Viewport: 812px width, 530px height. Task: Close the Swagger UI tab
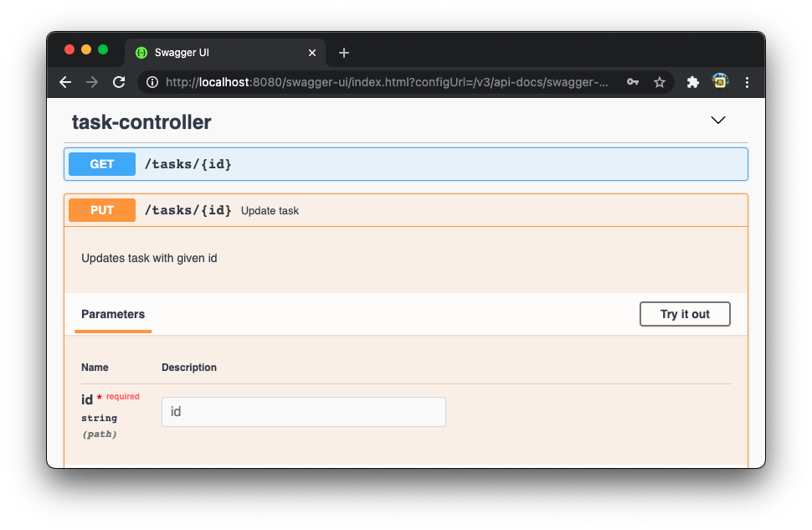click(312, 52)
